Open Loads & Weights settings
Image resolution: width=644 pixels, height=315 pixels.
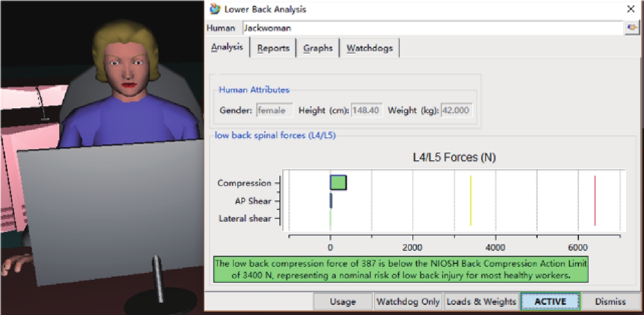(x=481, y=302)
